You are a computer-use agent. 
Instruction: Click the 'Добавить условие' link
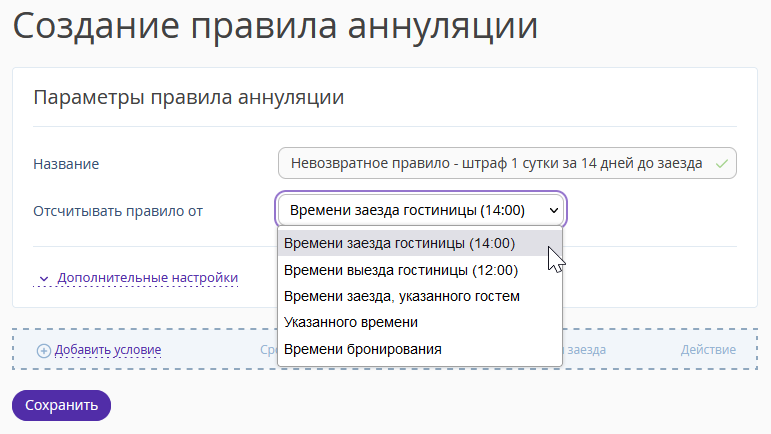[108, 350]
